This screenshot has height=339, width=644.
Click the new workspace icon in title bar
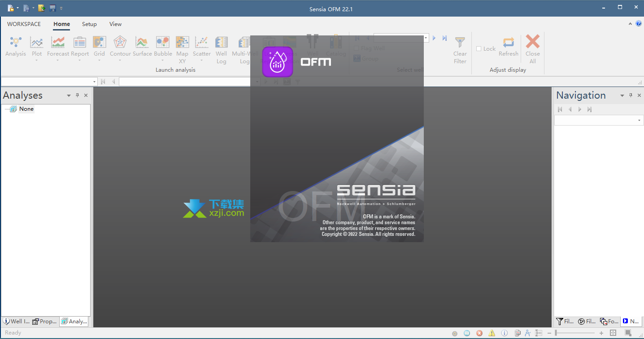click(x=11, y=8)
